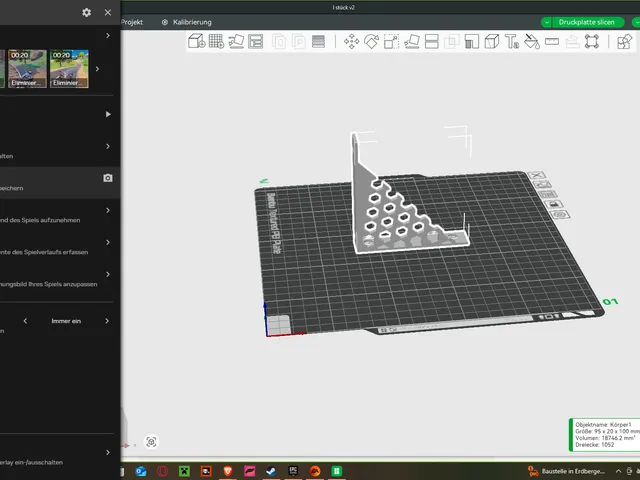This screenshot has height=480, width=640.
Task: Expand 'Ihres Spiels anzupassen' row chevron
Action: pyautogui.click(x=108, y=274)
